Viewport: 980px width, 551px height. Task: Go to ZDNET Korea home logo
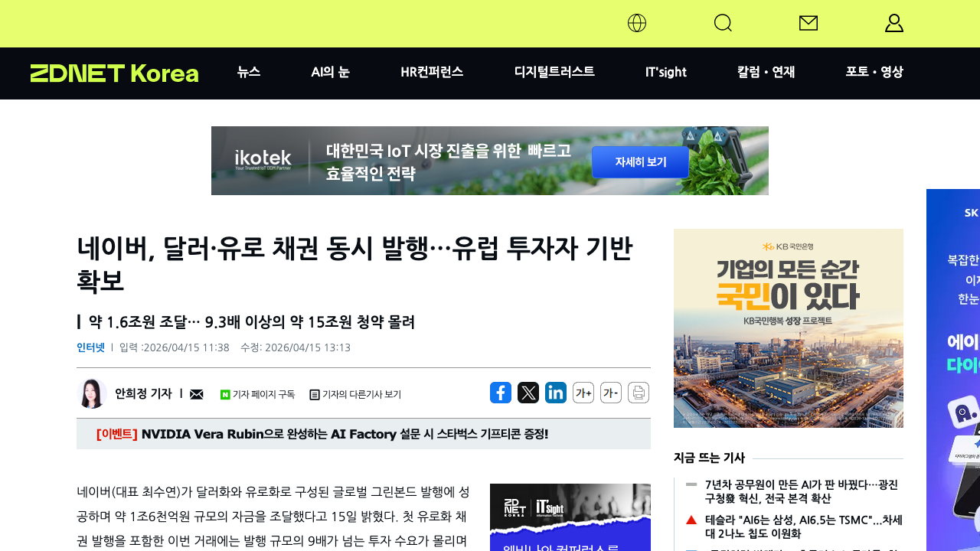(114, 73)
